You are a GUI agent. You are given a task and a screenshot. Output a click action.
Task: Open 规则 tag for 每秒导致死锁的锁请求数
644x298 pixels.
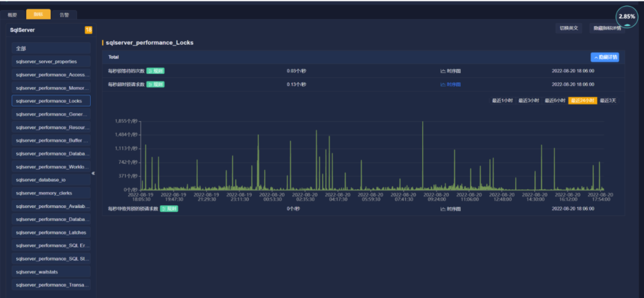169,209
